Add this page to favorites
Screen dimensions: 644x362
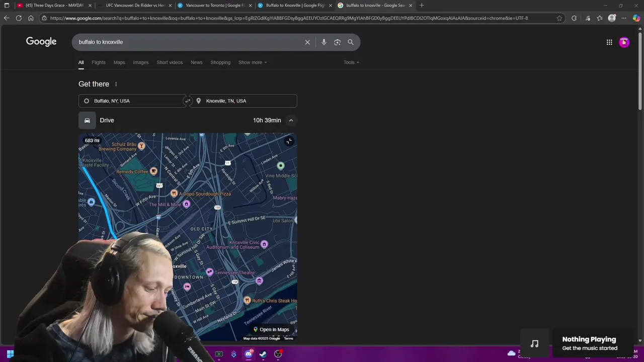559,18
